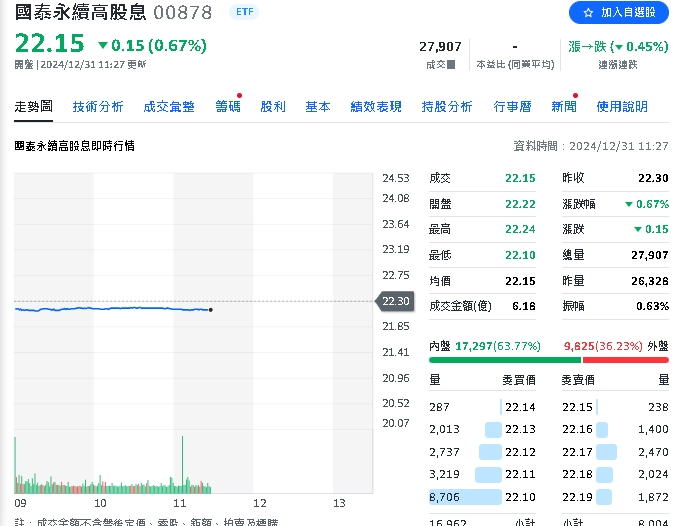This screenshot has width=683, height=526.
Task: Open the 績效表現 tab
Action: (376, 107)
